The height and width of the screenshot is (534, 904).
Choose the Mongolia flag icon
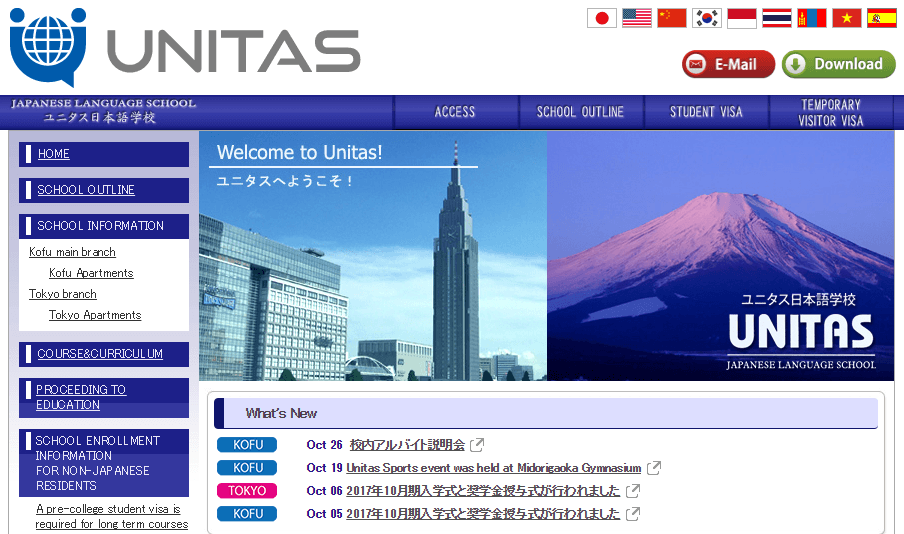811,18
